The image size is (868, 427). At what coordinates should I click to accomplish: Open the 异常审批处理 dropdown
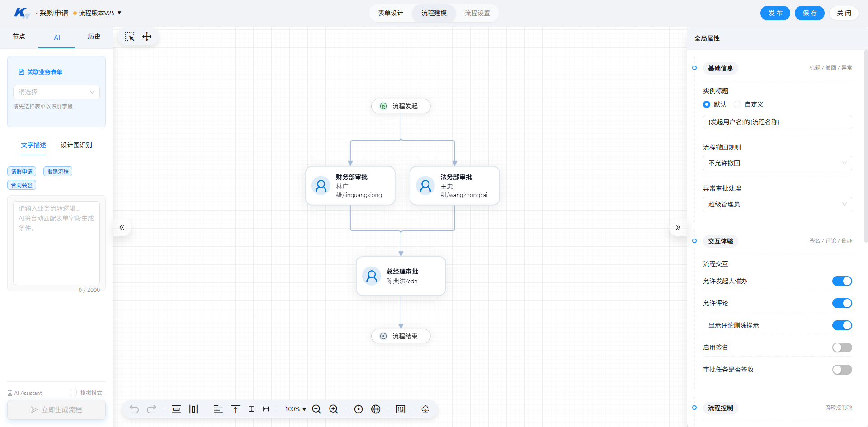coord(777,204)
